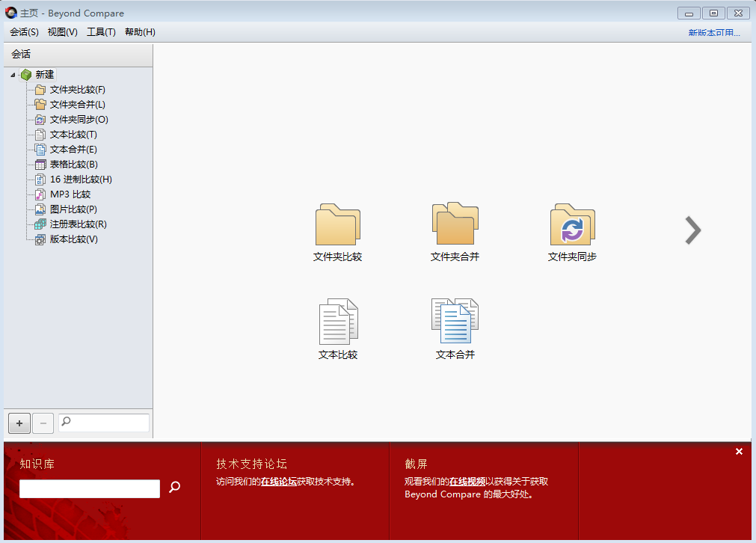
Task: Open the 会话(S) menu
Action: pyautogui.click(x=24, y=32)
